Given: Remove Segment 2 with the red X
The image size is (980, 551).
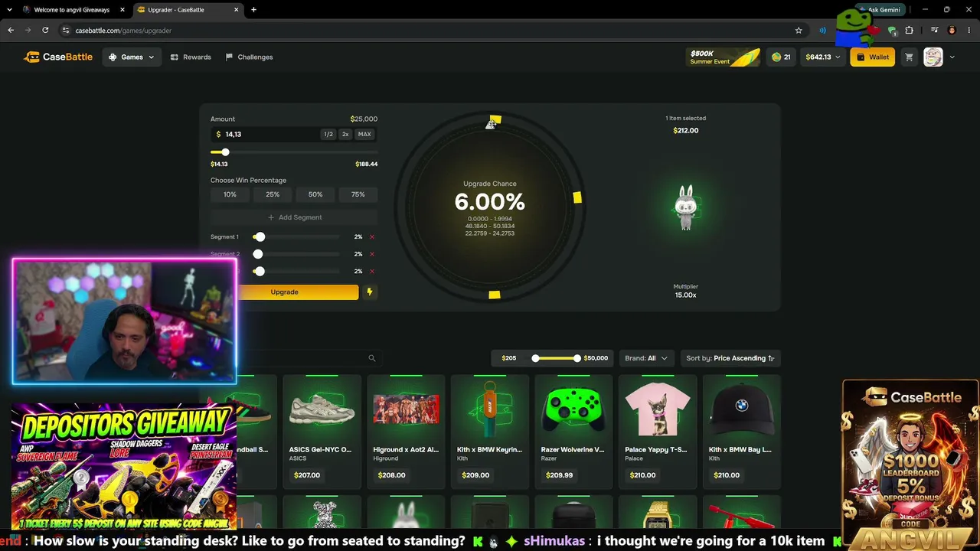Looking at the screenshot, I should (x=372, y=254).
